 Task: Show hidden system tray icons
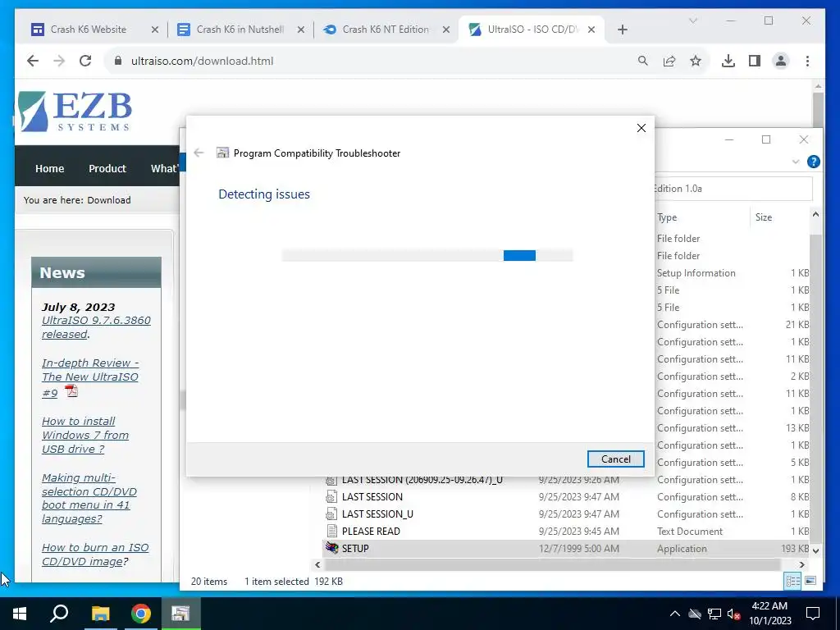coord(675,614)
